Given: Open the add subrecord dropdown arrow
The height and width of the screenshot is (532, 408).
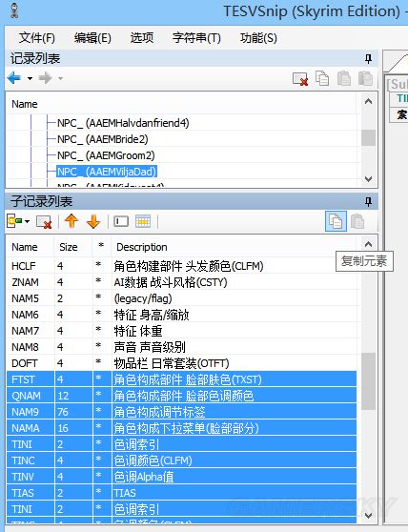Looking at the screenshot, I should pos(27,221).
